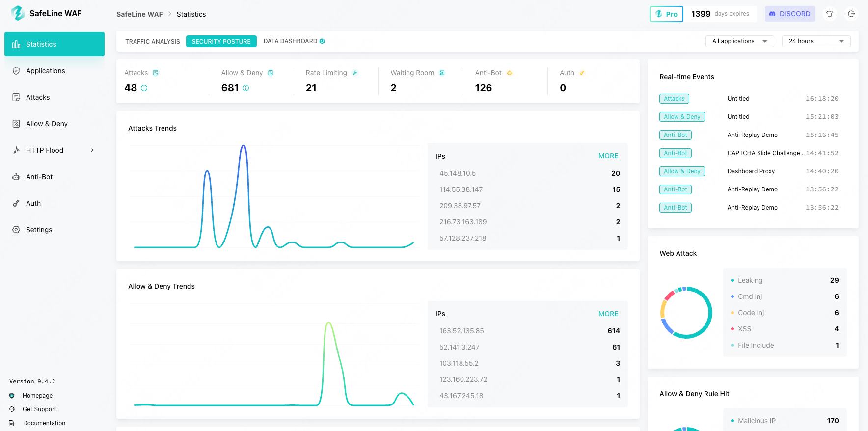This screenshot has width=868, height=431.
Task: Open the Homepage link
Action: pyautogui.click(x=37, y=396)
